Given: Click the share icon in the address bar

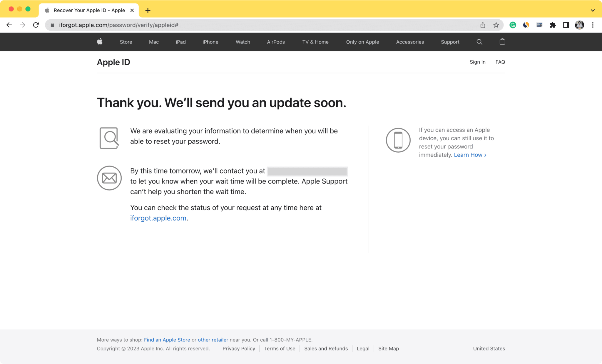Looking at the screenshot, I should [483, 25].
